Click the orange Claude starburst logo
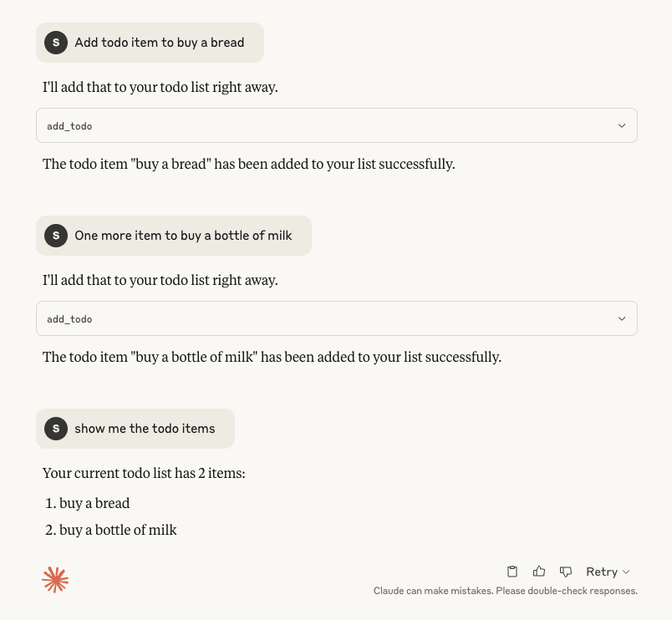 (x=55, y=580)
